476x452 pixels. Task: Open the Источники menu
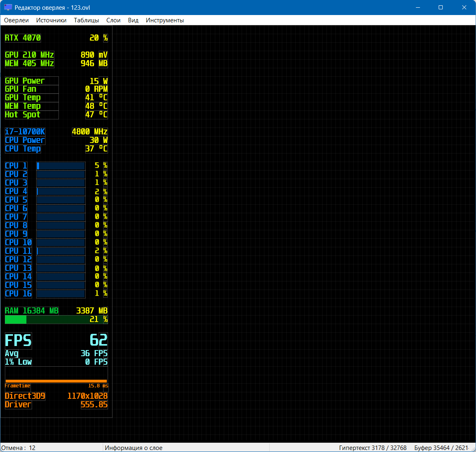click(51, 20)
